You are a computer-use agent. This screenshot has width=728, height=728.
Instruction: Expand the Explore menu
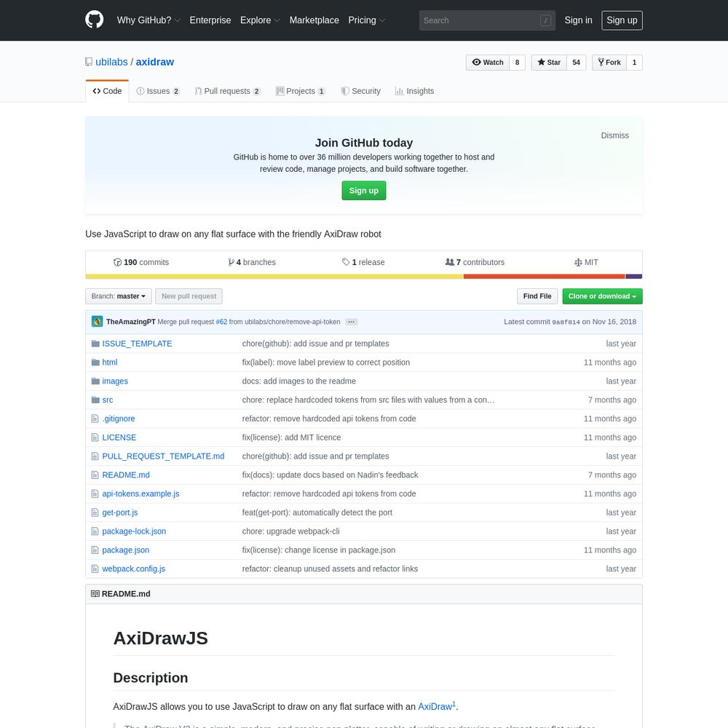click(260, 20)
